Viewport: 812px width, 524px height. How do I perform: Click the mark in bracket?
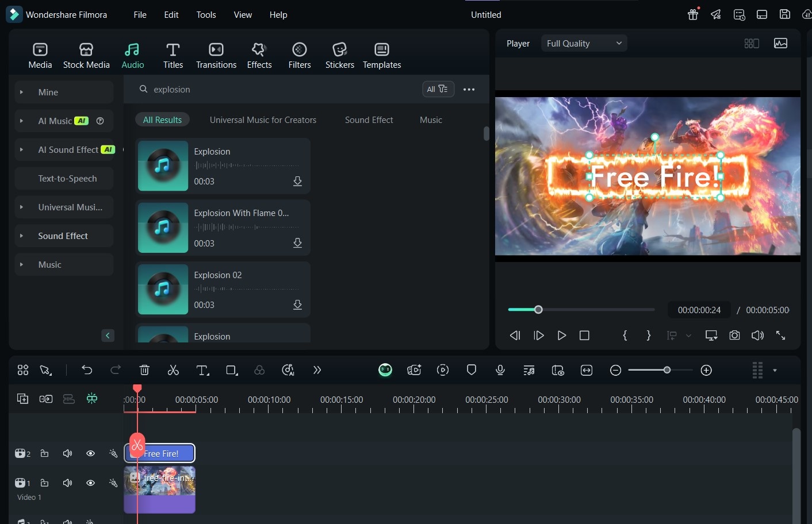(x=625, y=336)
